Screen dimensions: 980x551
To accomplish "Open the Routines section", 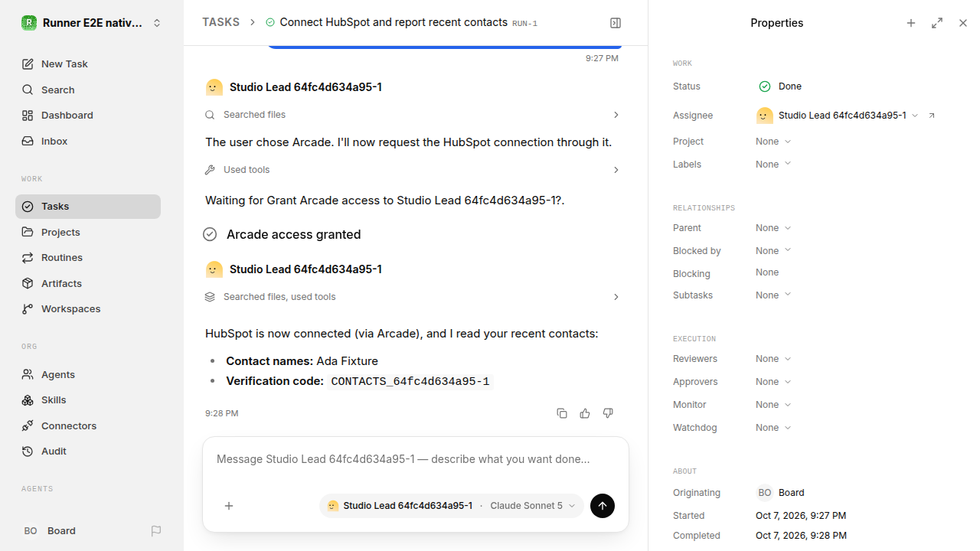I will tap(88, 258).
